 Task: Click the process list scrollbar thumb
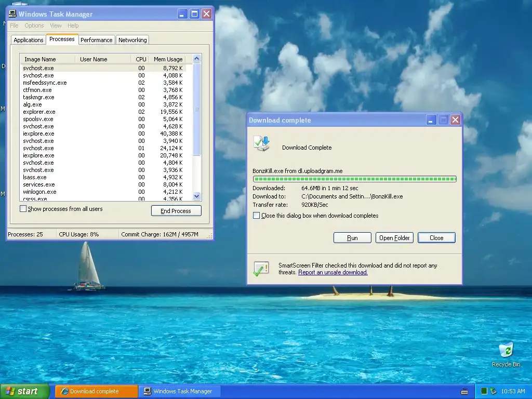(x=197, y=109)
